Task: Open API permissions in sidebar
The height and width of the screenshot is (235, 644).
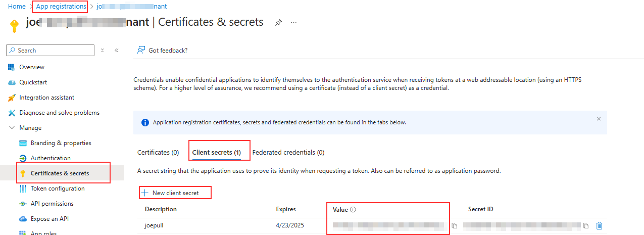Action: coord(52,204)
